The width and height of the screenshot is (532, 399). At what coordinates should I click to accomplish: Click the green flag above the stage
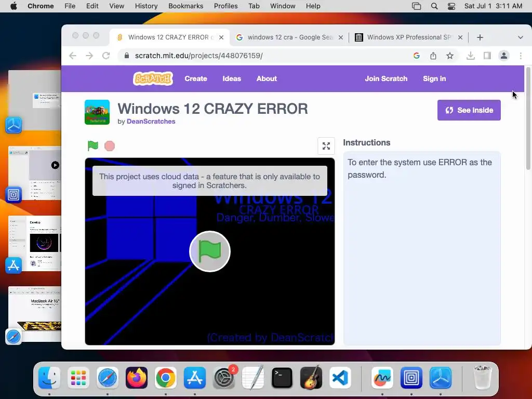(x=92, y=145)
